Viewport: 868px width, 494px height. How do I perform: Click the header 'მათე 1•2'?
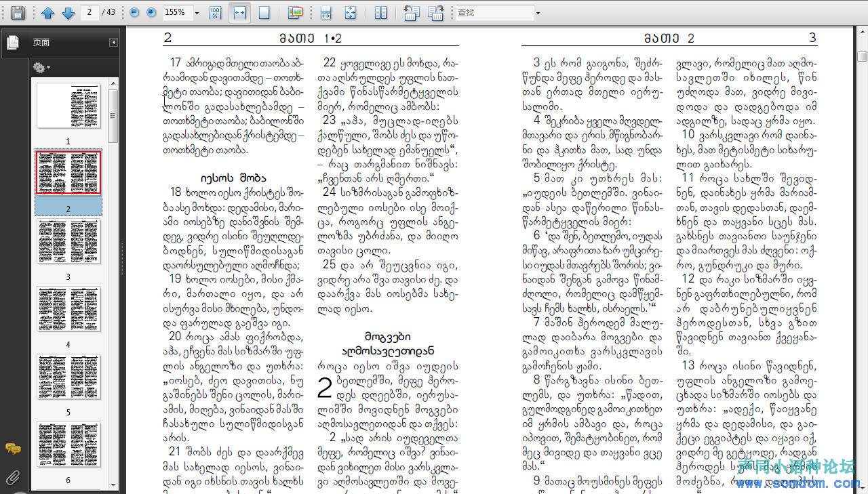tap(311, 38)
